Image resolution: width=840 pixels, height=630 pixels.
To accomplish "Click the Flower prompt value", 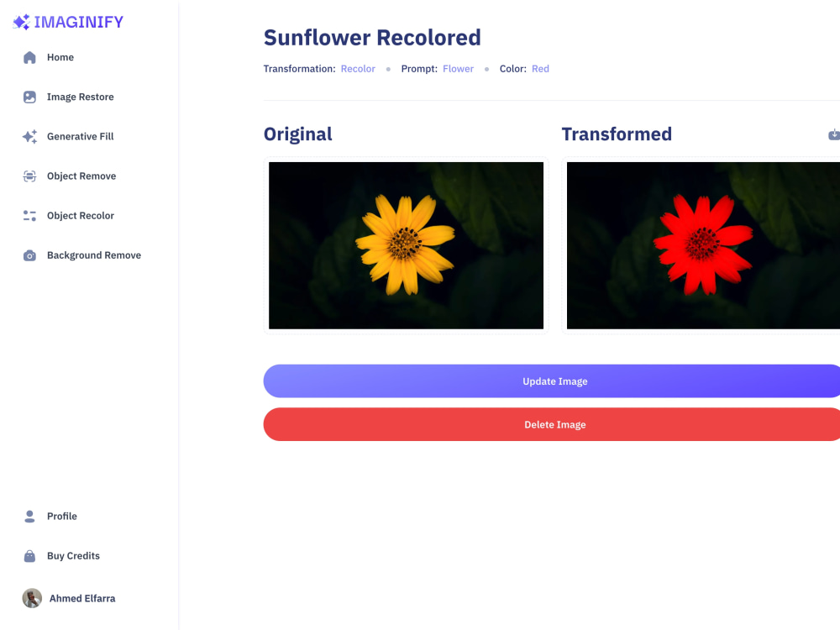I will 458,69.
